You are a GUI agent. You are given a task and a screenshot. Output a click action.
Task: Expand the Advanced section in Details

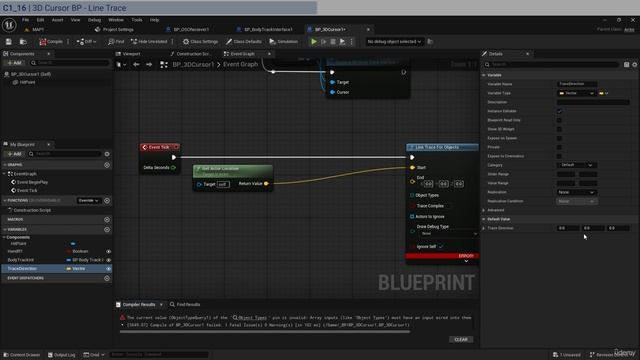pyautogui.click(x=484, y=210)
